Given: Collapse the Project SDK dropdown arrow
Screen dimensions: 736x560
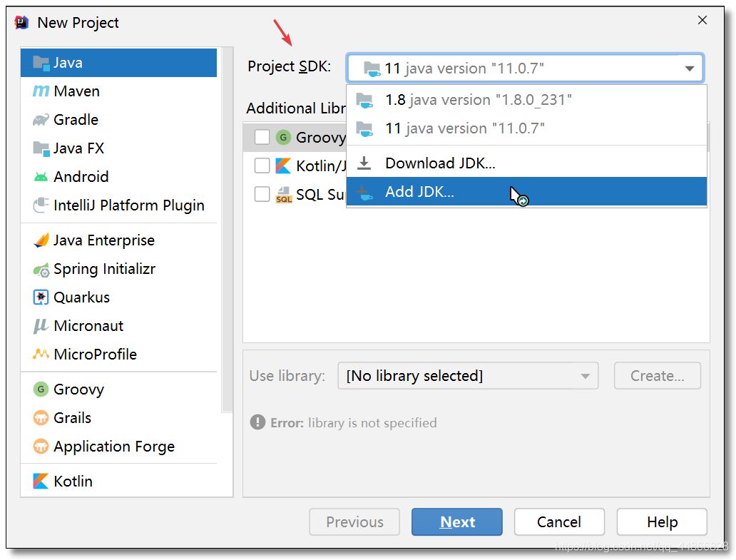Looking at the screenshot, I should [x=689, y=68].
